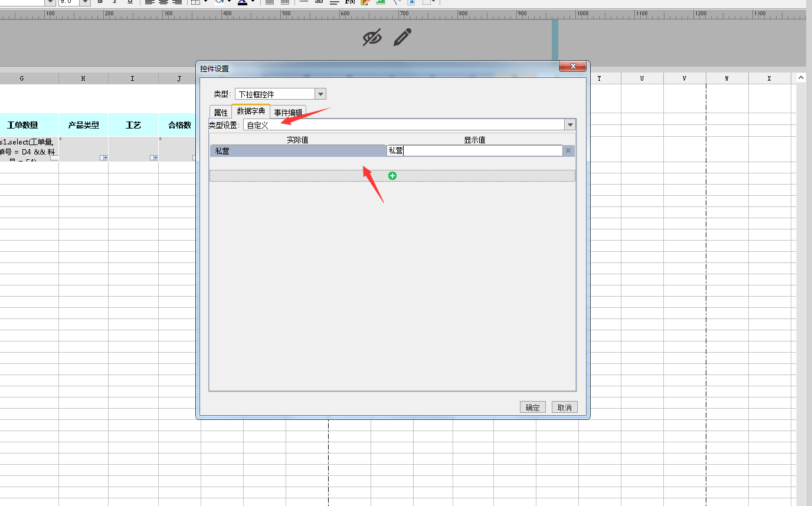Align text left in toolbar
The width and height of the screenshot is (812, 506).
(150, 2)
